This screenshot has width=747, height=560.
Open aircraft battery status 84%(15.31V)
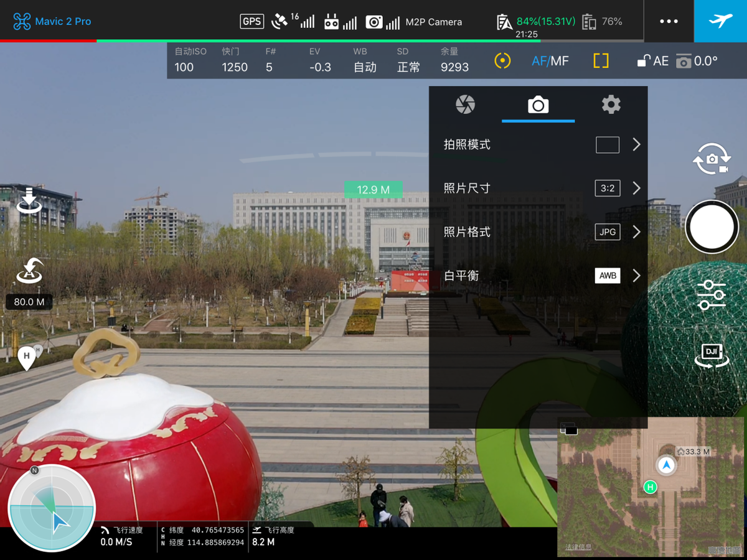pos(536,22)
